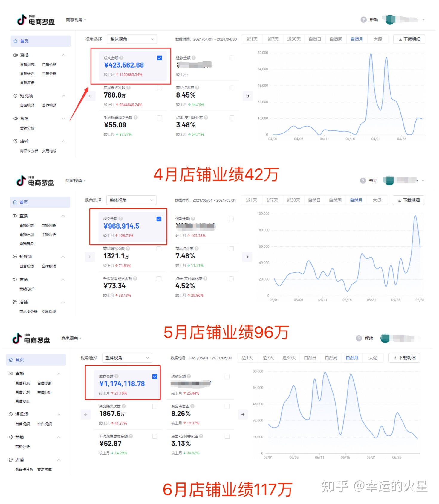The image size is (439, 504).
Task: Open 交易构成 in the May sidebar
Action: coord(49,312)
